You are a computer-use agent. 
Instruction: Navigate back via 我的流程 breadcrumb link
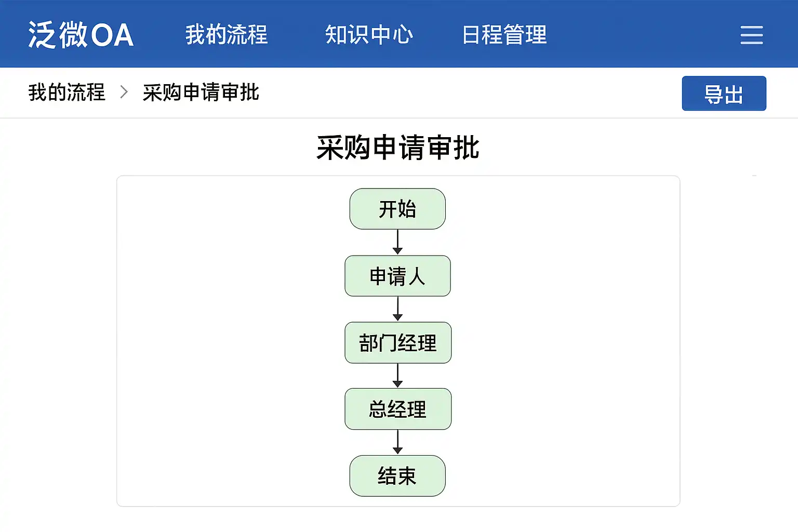pos(66,92)
